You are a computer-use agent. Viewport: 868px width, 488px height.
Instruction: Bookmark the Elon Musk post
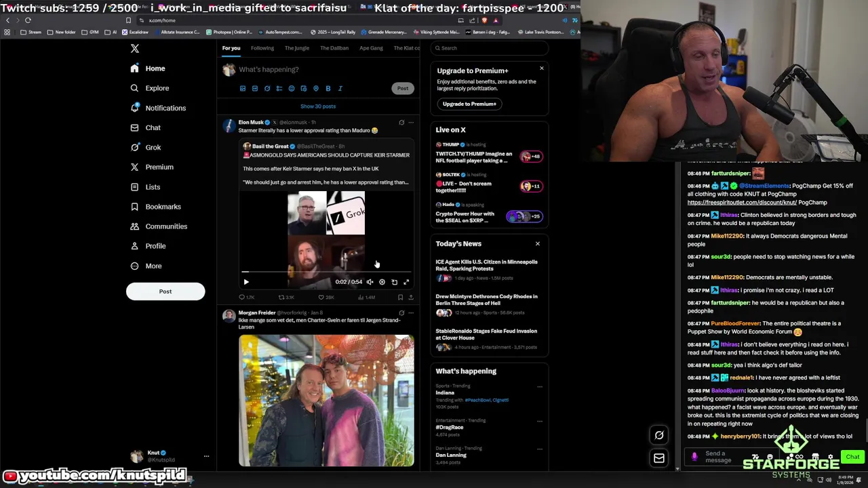pyautogui.click(x=400, y=298)
